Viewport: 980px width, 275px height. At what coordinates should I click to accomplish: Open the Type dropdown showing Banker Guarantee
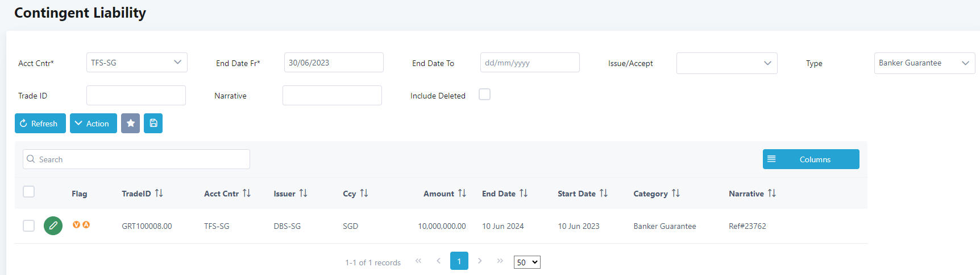[924, 63]
